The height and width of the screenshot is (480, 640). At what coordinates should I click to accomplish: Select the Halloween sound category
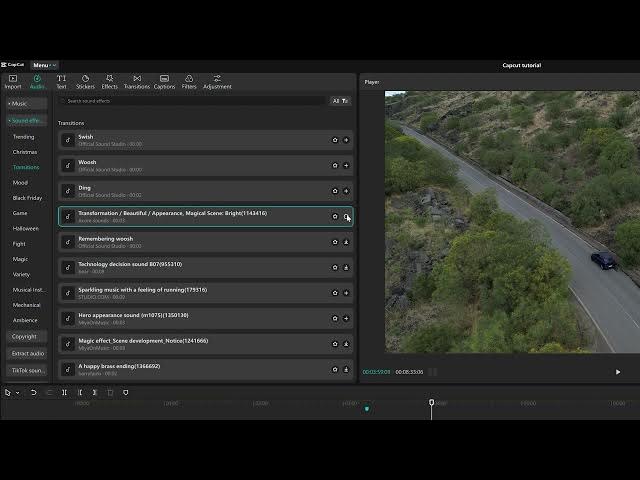tap(26, 229)
